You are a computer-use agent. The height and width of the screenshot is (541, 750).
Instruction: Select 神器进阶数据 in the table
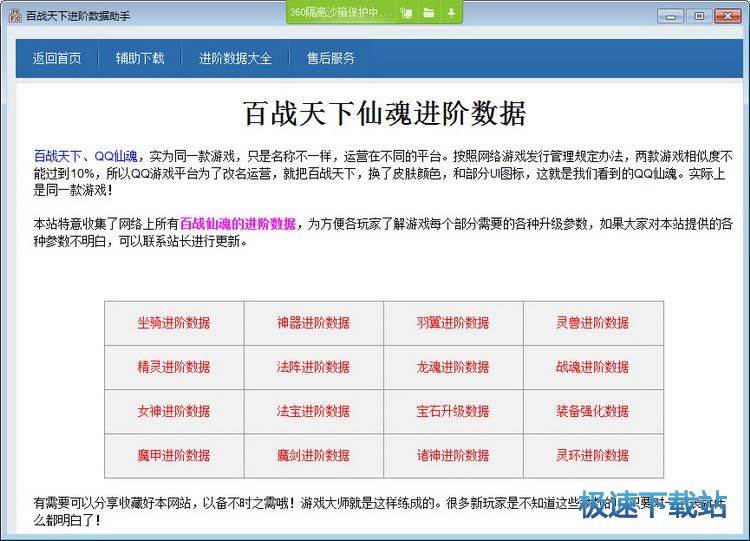(313, 323)
